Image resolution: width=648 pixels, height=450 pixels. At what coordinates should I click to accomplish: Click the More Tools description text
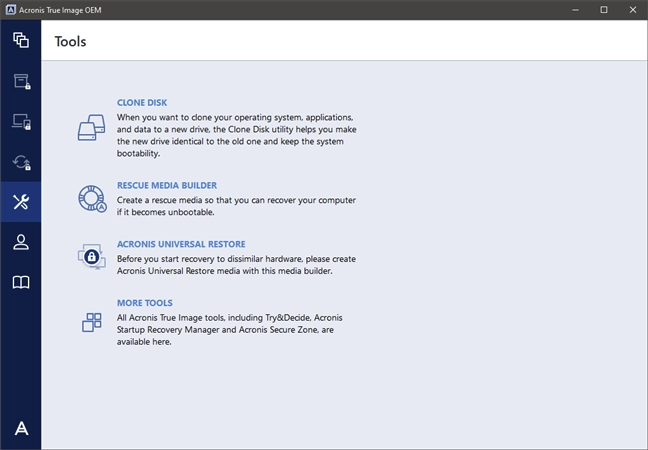pyautogui.click(x=229, y=330)
